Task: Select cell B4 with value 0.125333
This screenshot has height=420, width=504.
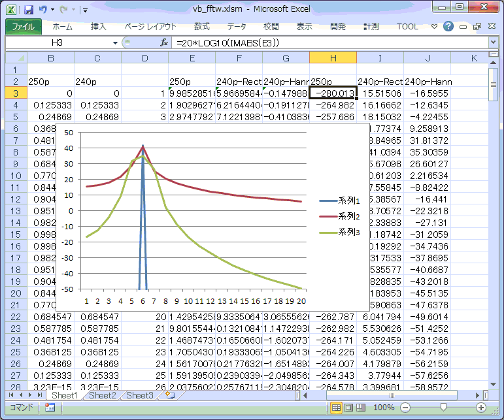Action: pos(51,105)
